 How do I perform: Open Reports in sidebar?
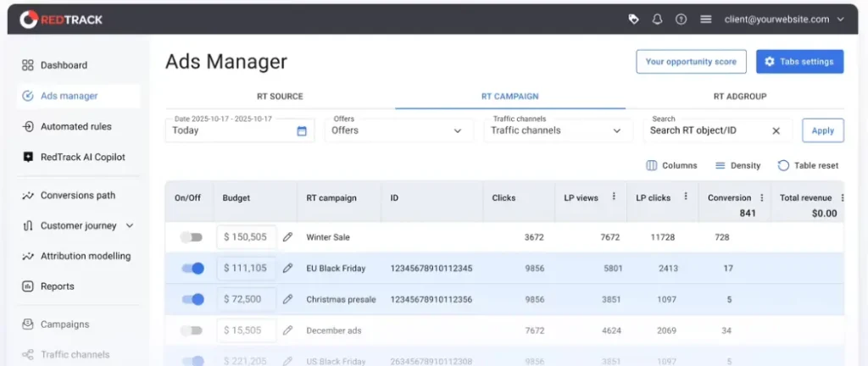pyautogui.click(x=57, y=286)
